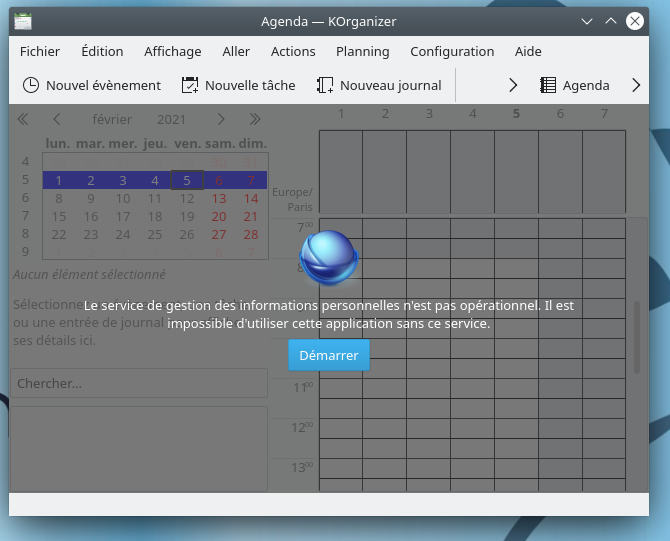
Task: Click week number 7 in mini calendar
Action: pos(26,215)
